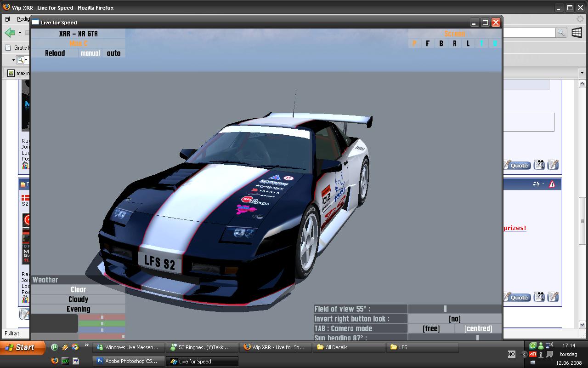This screenshot has height=368, width=588.
Task: Select the F screen view
Action: coord(428,43)
